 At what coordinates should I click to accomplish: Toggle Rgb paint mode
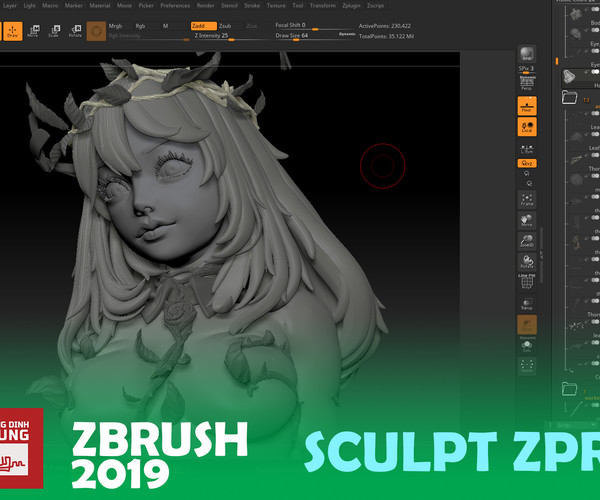pos(140,26)
